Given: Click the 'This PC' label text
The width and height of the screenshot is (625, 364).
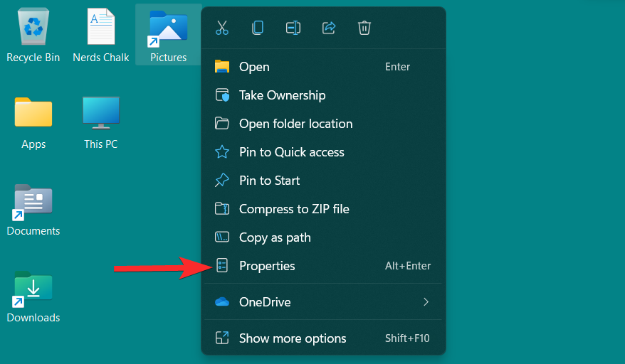Looking at the screenshot, I should pos(101,144).
